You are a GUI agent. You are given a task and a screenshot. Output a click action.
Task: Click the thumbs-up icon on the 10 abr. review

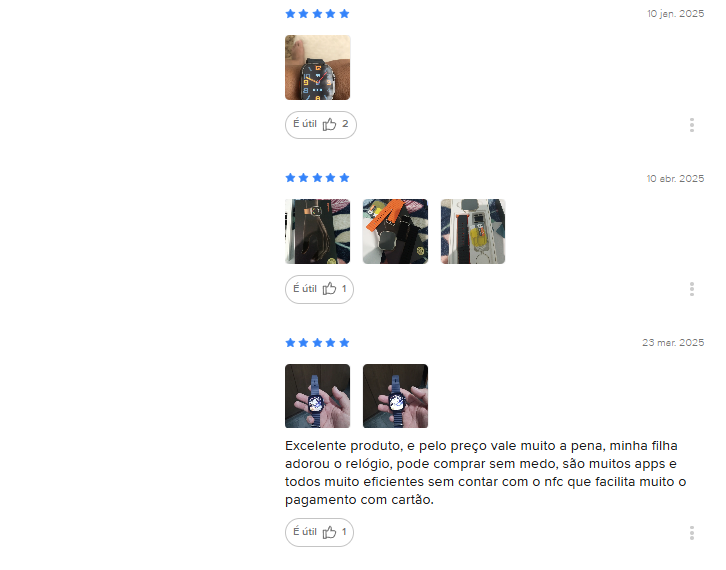point(329,288)
